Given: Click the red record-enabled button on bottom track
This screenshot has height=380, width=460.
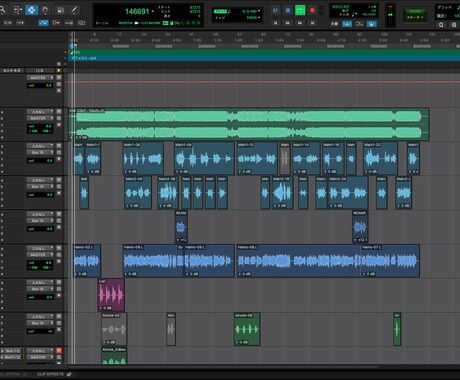Looking at the screenshot, I should coord(59,350).
